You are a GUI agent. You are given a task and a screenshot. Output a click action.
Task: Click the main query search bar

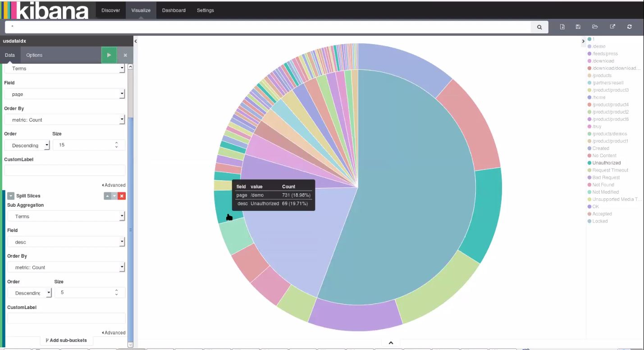click(269, 27)
